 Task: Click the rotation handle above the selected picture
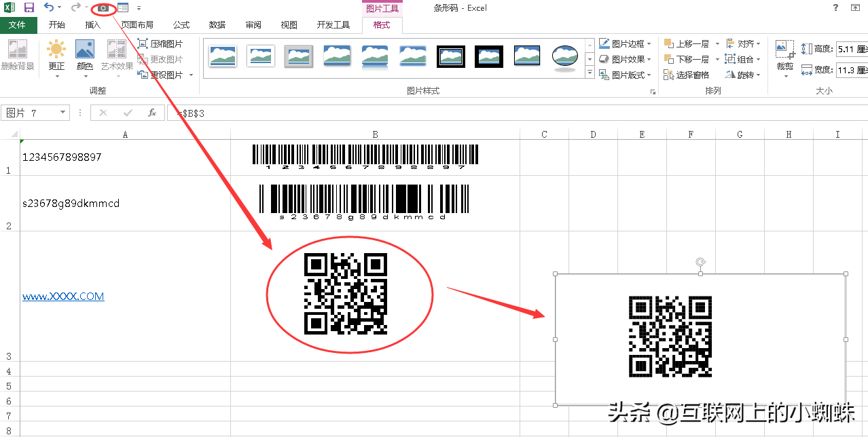(700, 262)
